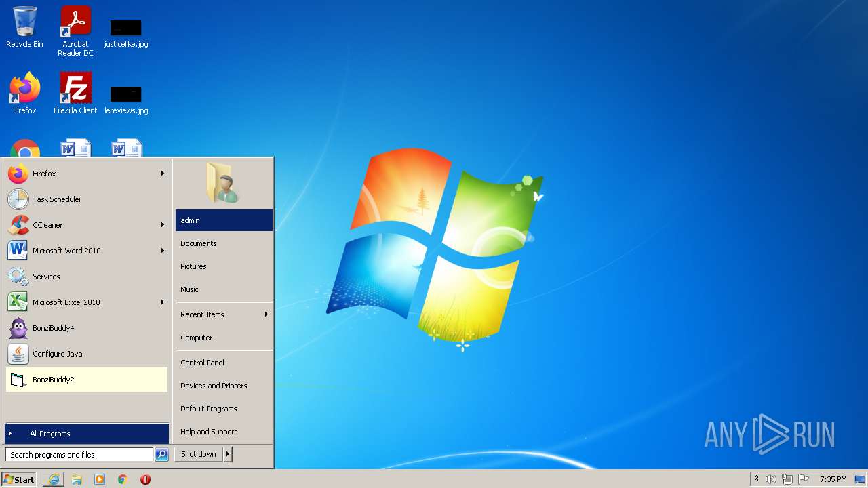Open Configure Java from Start menu
The height and width of the screenshot is (488, 868).
coord(87,354)
